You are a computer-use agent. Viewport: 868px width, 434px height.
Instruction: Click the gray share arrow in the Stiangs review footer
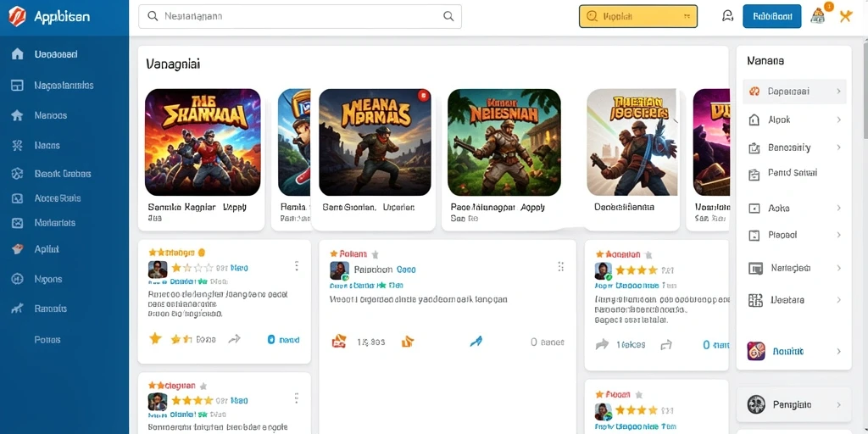click(x=234, y=339)
